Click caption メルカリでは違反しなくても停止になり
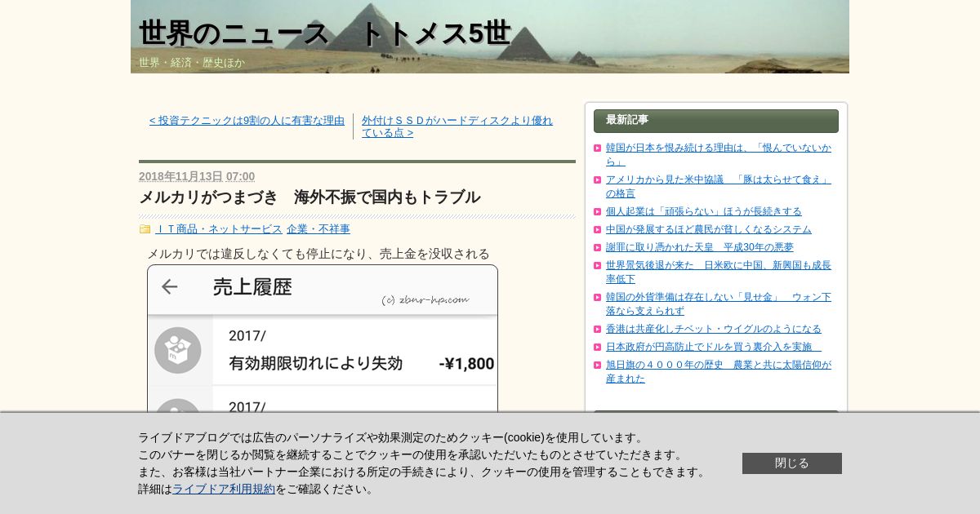Image resolution: width=980 pixels, height=514 pixels. click(318, 254)
